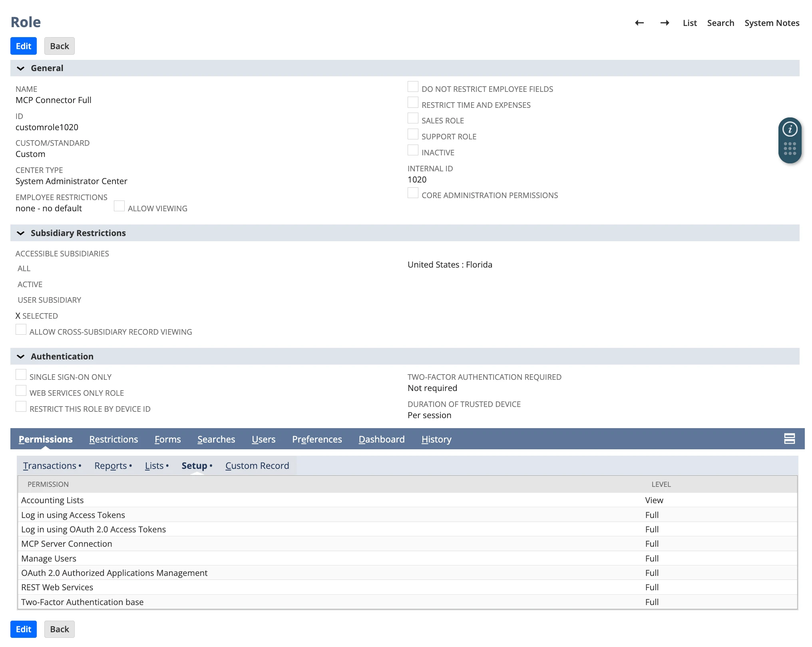
Task: Click United States : Florida subsidiary
Action: coord(450,264)
